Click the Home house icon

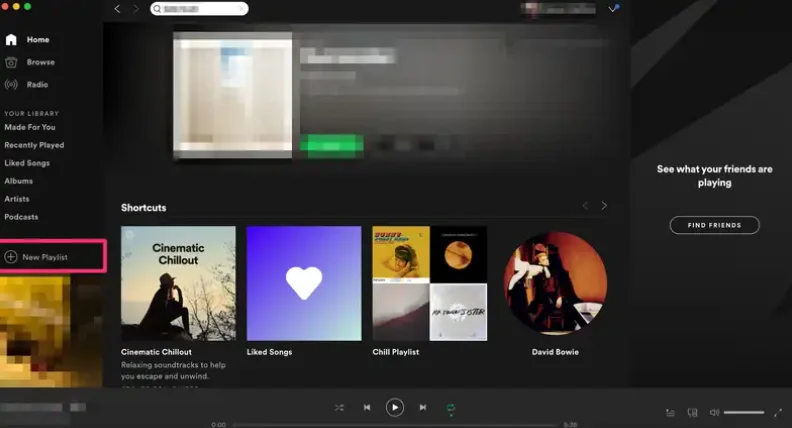point(11,39)
